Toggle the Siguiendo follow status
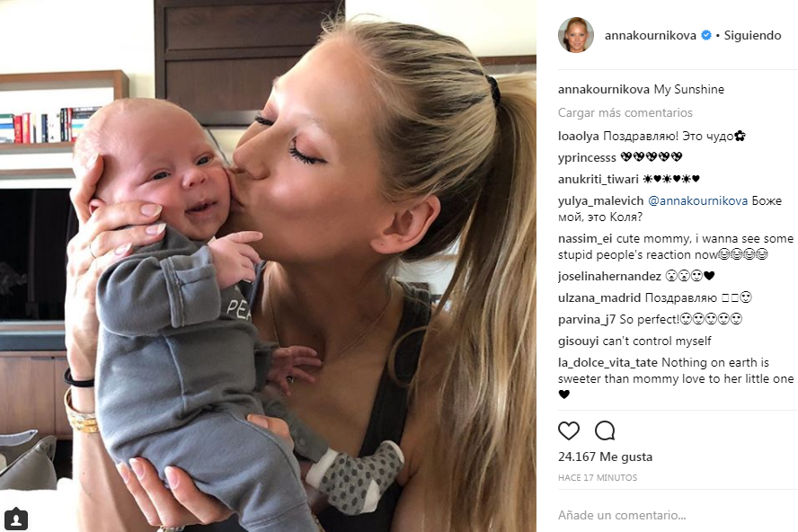798x532 pixels. 752,35
